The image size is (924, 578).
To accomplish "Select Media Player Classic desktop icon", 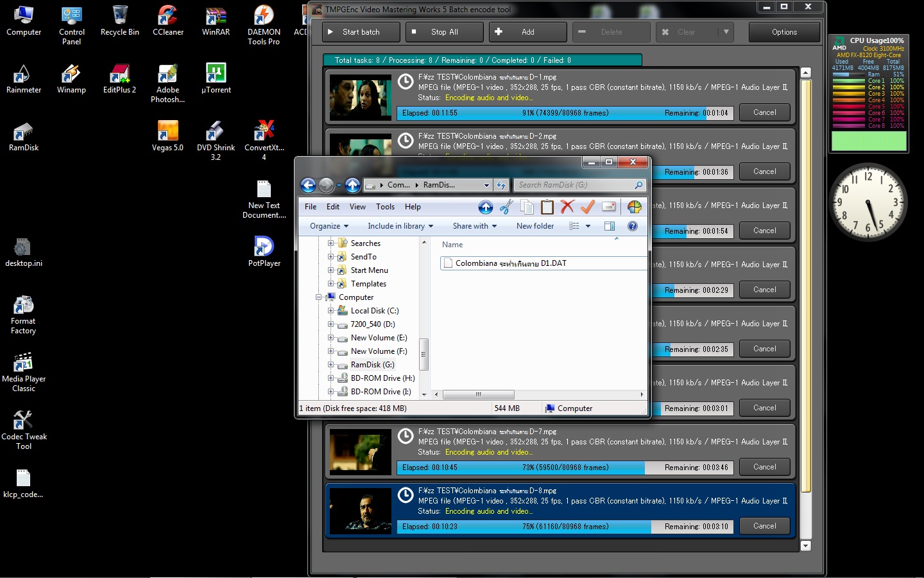I will click(24, 372).
